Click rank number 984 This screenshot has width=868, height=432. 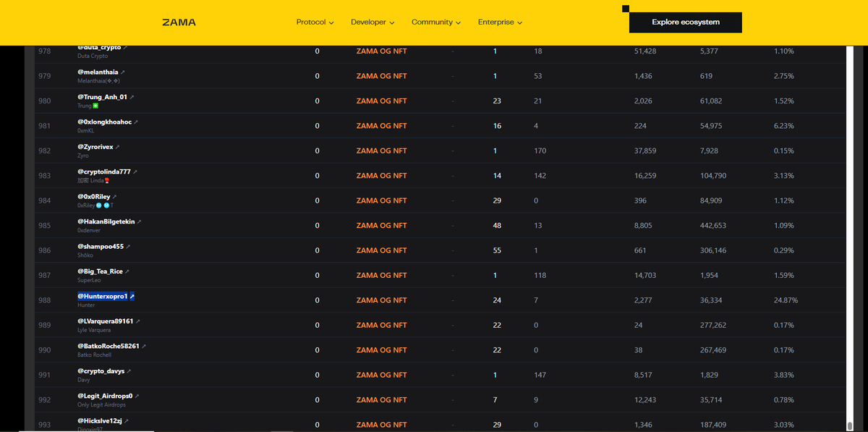(x=45, y=200)
